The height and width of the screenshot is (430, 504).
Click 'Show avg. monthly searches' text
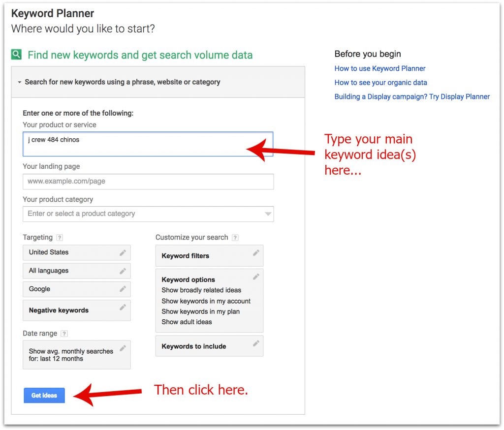(x=71, y=351)
